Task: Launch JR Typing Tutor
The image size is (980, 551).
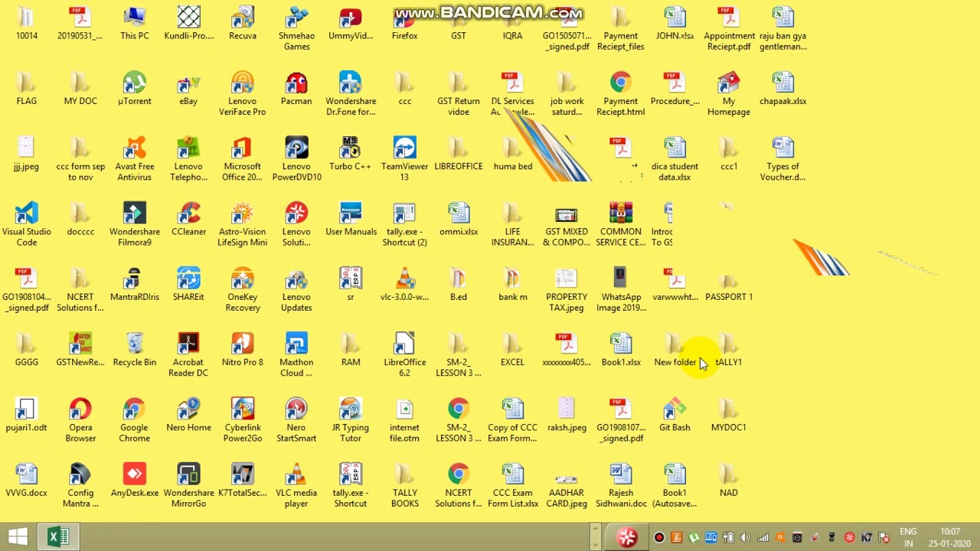Action: coord(351,420)
